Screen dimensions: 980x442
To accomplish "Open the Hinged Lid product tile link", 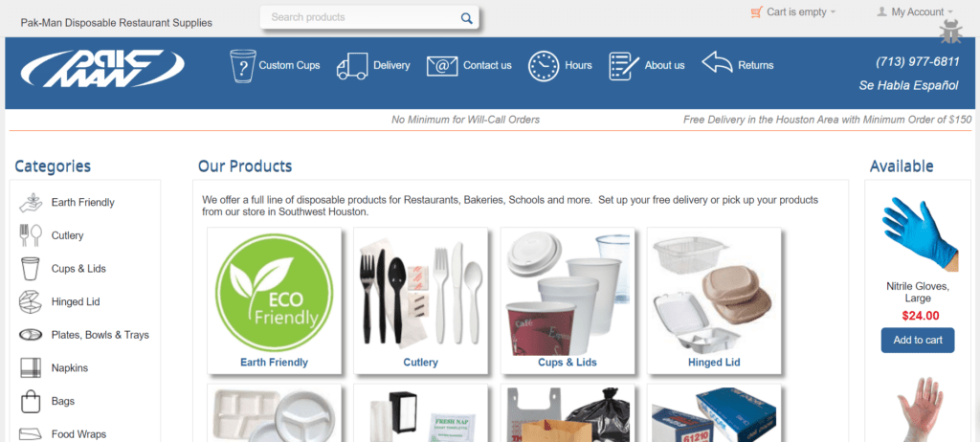I will [x=714, y=363].
